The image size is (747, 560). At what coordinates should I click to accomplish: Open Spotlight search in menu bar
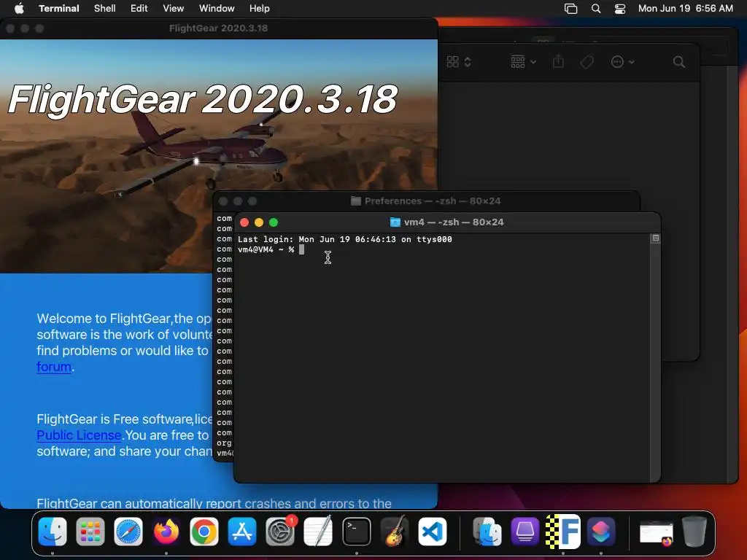[596, 8]
